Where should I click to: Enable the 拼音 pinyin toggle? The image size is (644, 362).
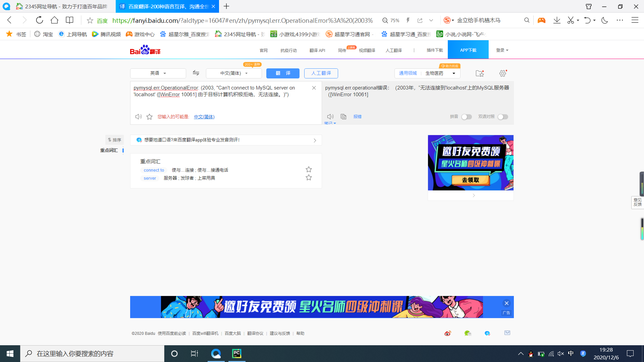point(466,117)
